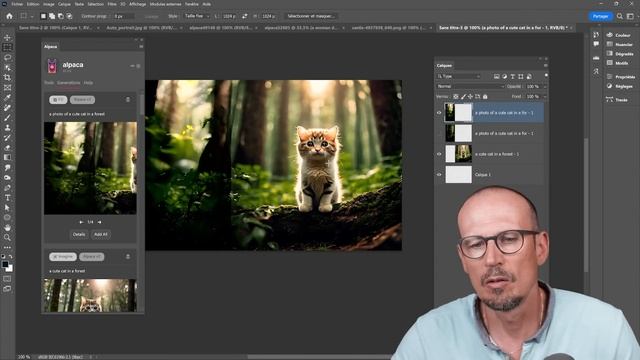Enable intersect with selection mode

[69, 16]
